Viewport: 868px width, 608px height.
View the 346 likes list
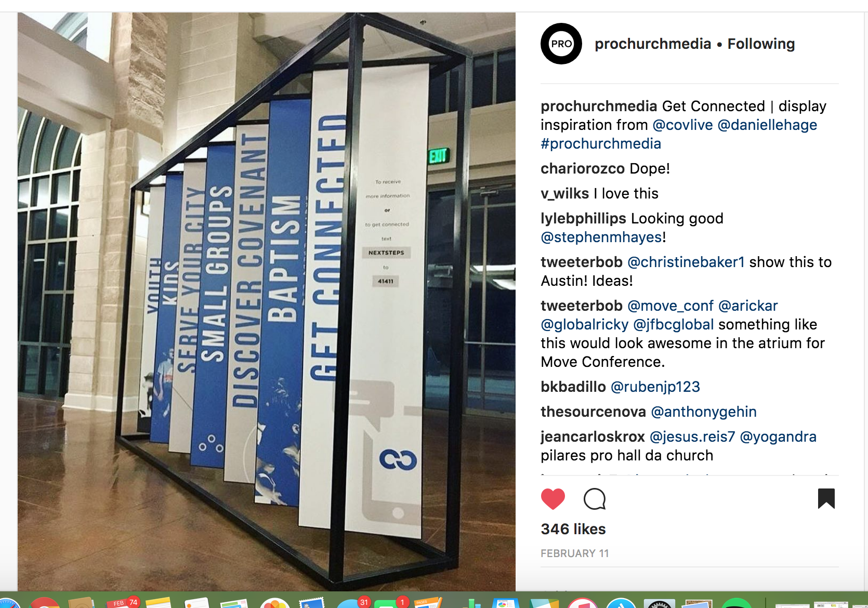point(573,529)
